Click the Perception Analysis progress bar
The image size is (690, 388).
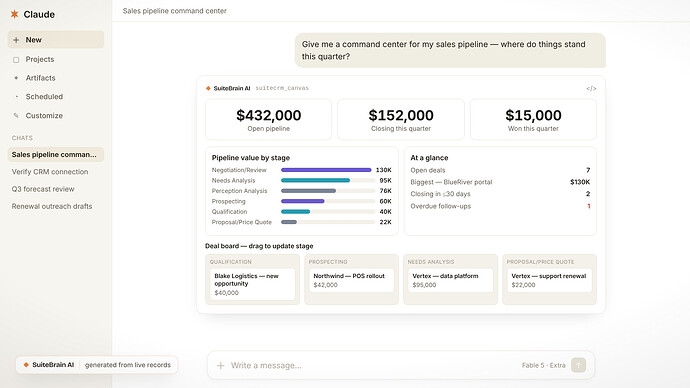coord(328,191)
